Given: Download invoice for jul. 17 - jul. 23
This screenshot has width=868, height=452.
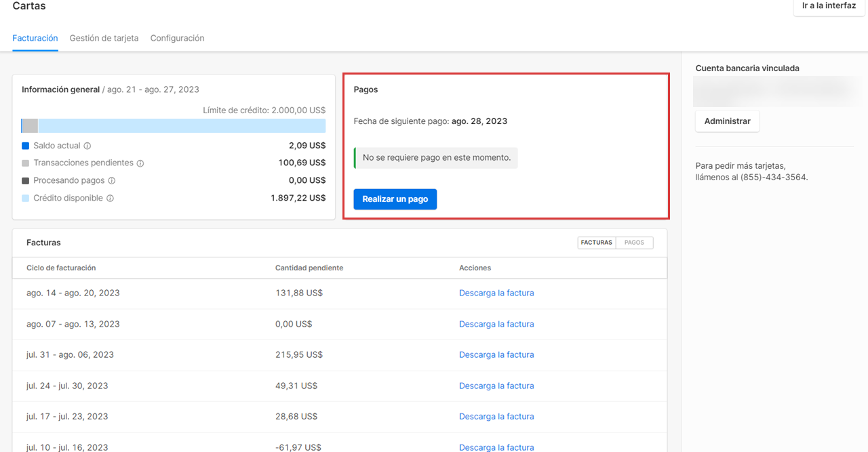Looking at the screenshot, I should click(496, 417).
